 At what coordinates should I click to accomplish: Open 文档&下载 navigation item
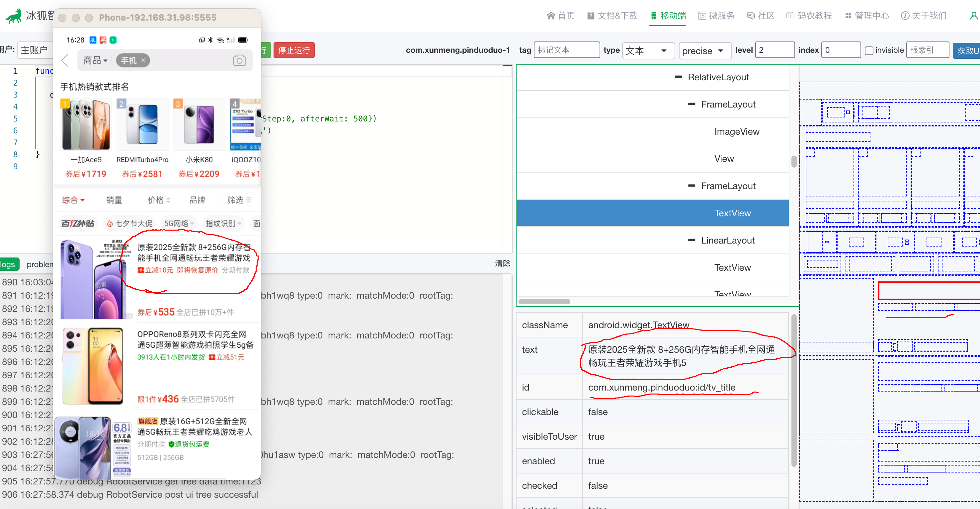[x=612, y=16]
